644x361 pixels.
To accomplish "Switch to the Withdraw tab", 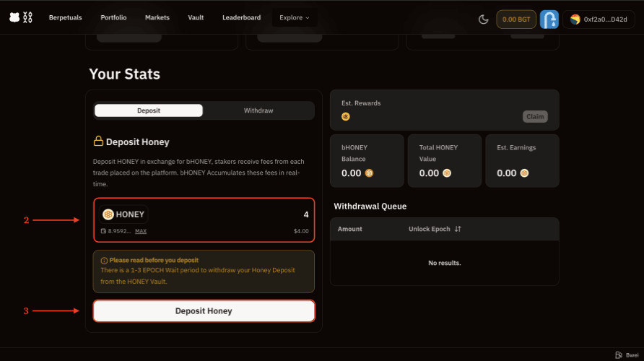I will pos(258,110).
